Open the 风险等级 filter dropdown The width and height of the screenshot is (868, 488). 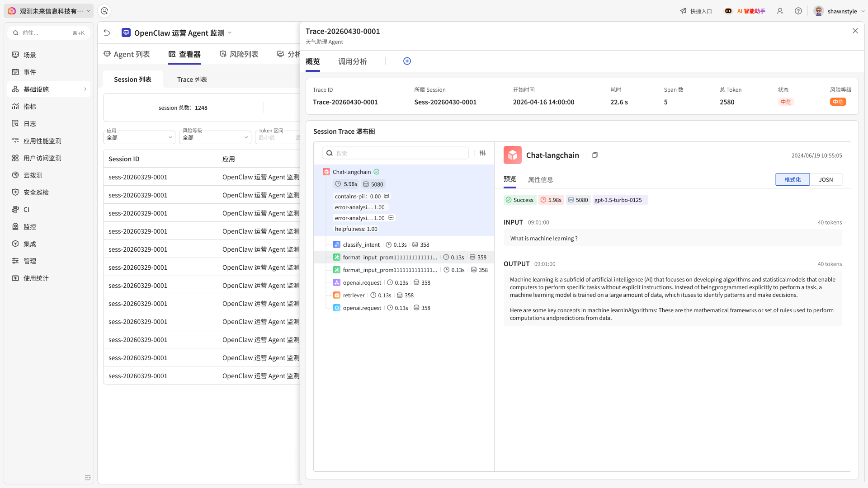point(215,137)
